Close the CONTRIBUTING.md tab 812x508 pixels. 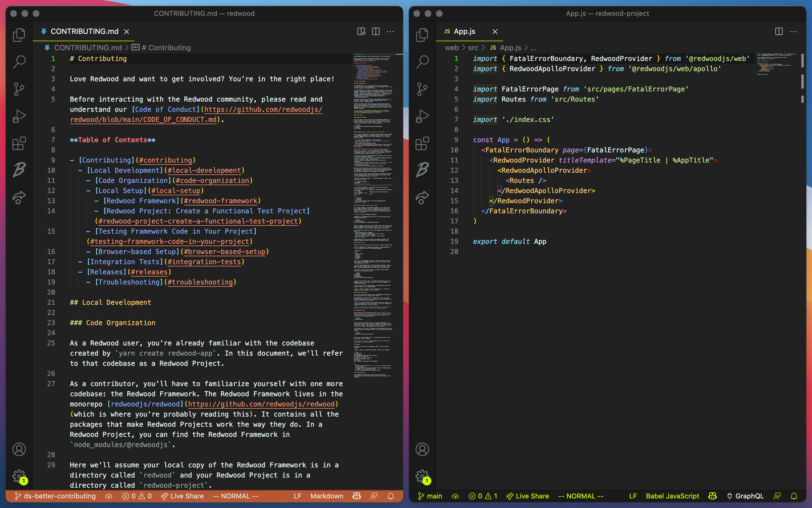[x=127, y=32]
